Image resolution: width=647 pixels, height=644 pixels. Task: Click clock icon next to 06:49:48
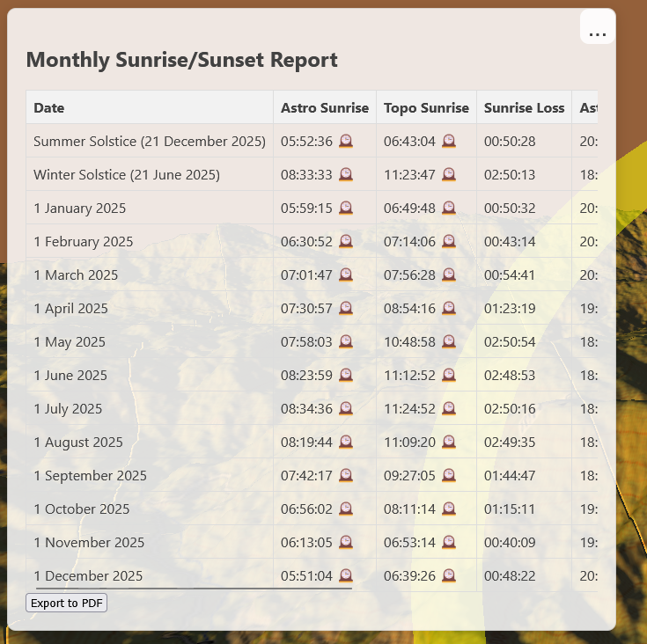tap(449, 208)
